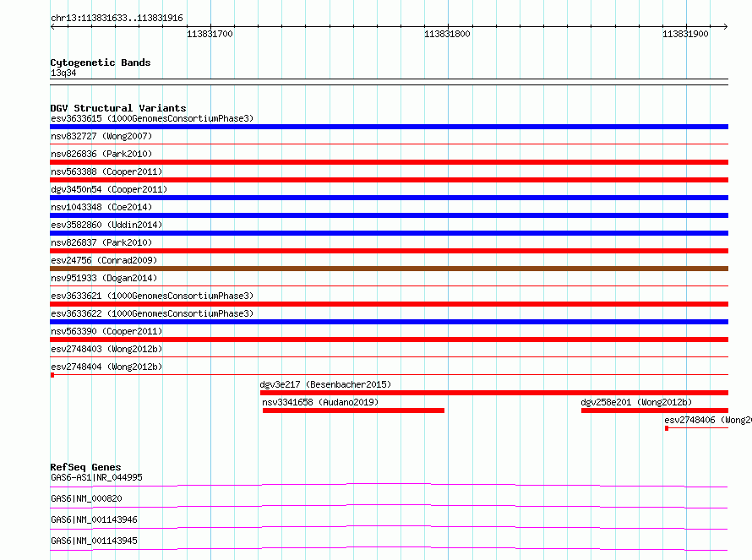Screen dimensions: 752x560
Task: Select nsv1043348 (Coe2014) variant label
Action: (x=101, y=207)
